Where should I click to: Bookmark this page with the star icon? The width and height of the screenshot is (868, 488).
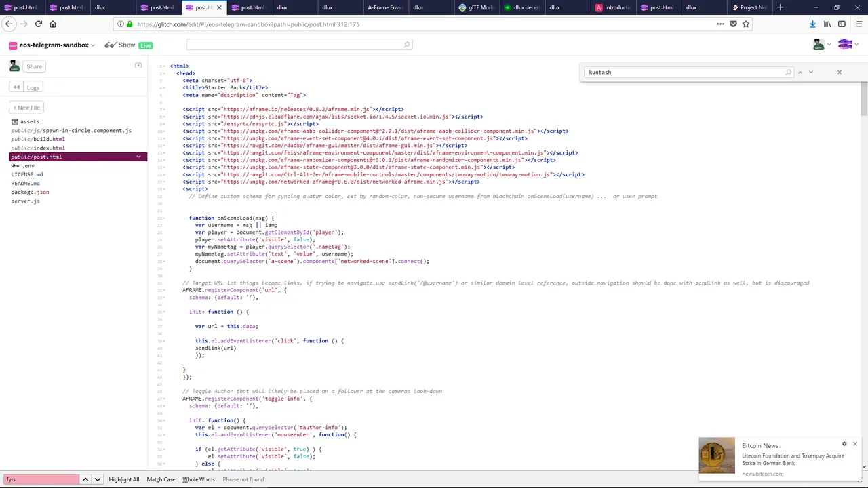[x=746, y=24]
